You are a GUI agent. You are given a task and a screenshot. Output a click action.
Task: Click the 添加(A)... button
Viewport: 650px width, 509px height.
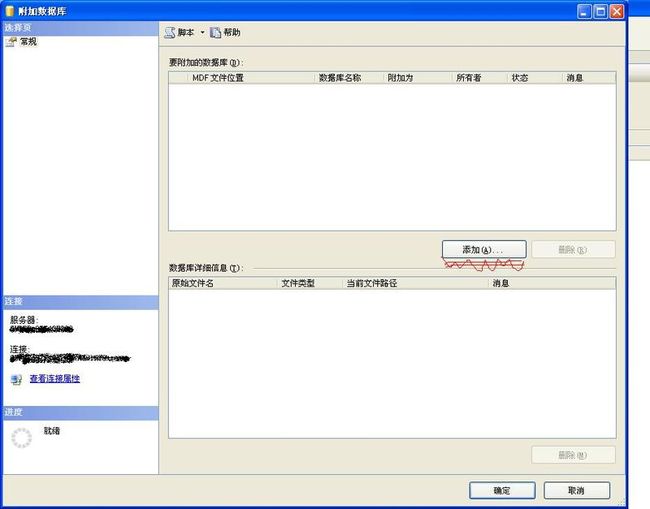pyautogui.click(x=484, y=250)
